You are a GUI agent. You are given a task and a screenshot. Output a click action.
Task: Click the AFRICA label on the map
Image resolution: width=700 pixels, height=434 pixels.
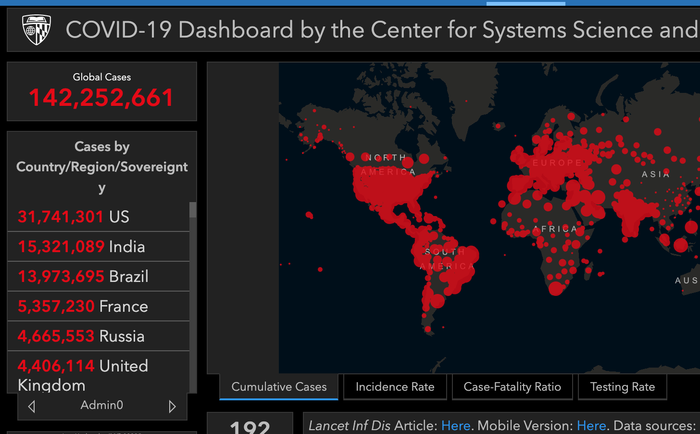(x=555, y=229)
